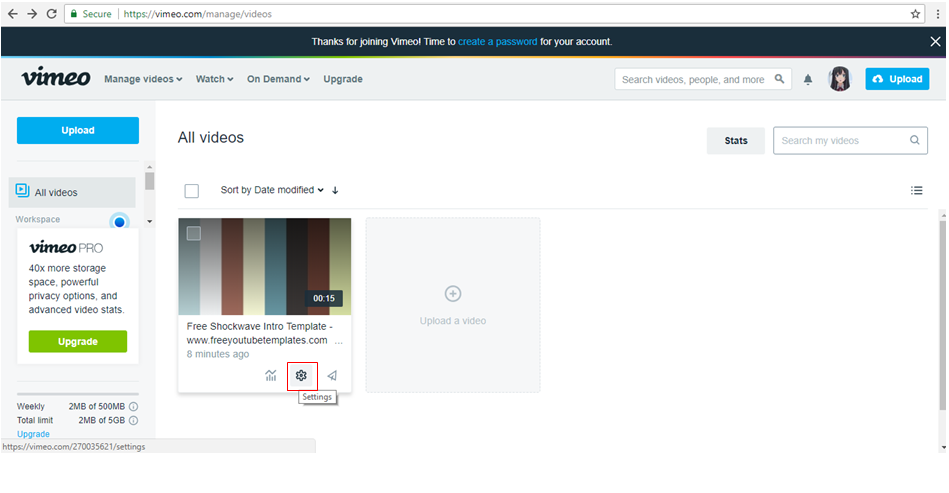Open the video stats chart icon

coord(271,376)
